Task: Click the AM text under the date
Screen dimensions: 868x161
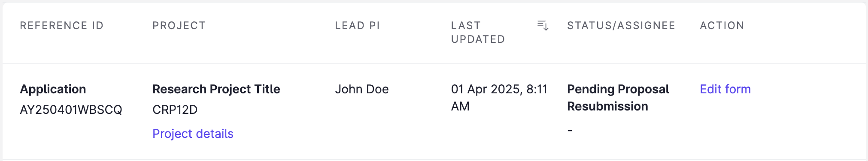Action: tap(460, 106)
